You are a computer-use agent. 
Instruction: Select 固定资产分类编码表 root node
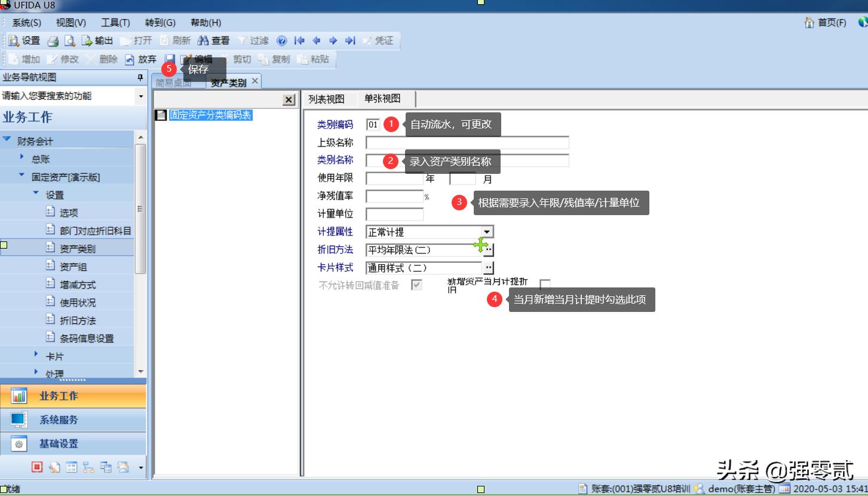coord(210,115)
